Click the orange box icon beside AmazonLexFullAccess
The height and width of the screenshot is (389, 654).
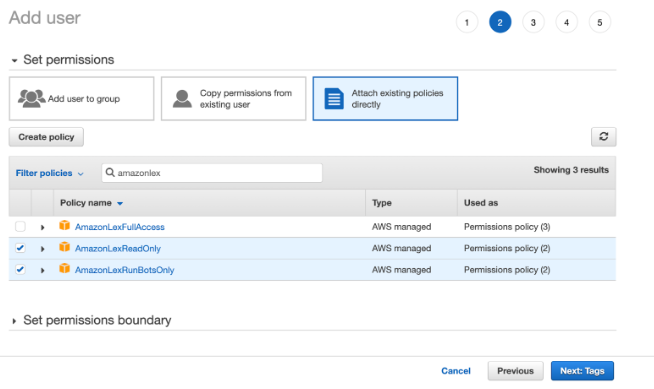click(64, 226)
